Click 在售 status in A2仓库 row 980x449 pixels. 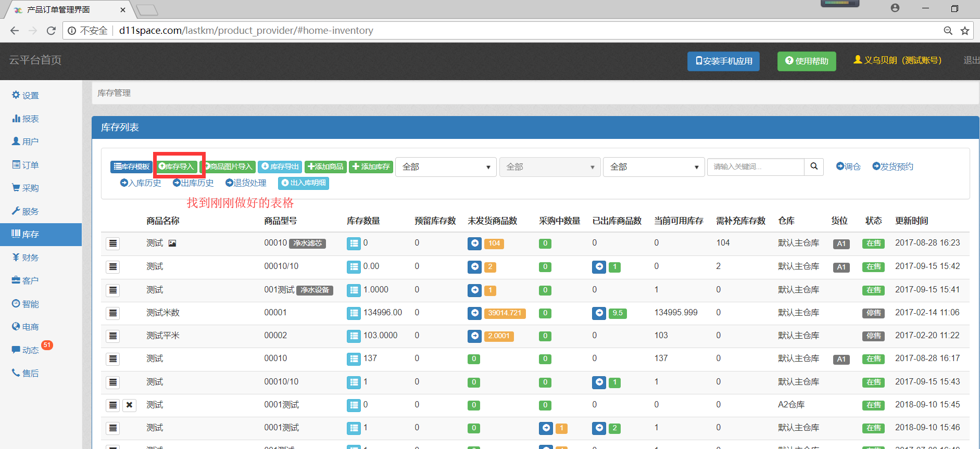[873, 405]
